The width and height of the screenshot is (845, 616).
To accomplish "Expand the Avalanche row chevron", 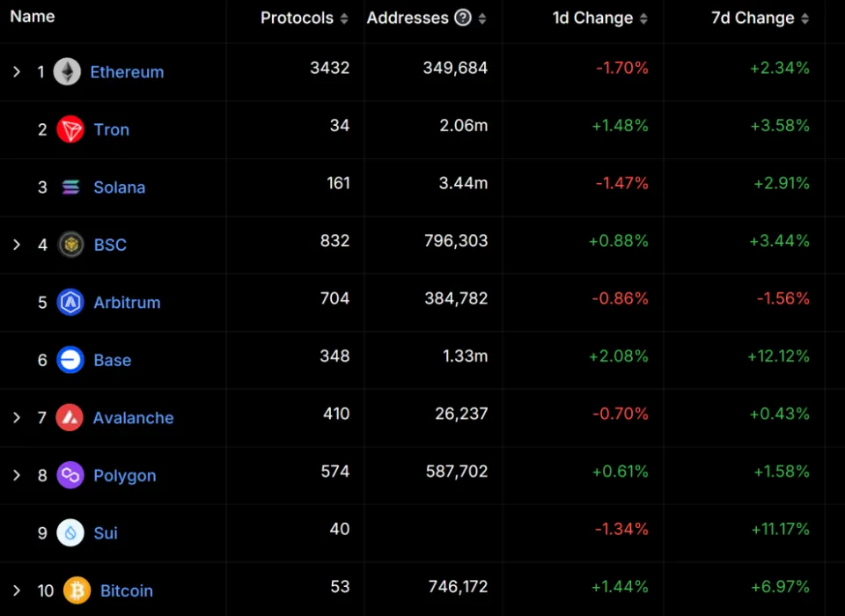I will pos(17,418).
